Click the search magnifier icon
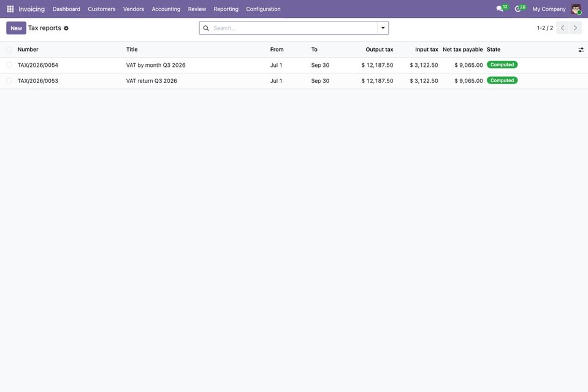The image size is (588, 392). pyautogui.click(x=206, y=28)
